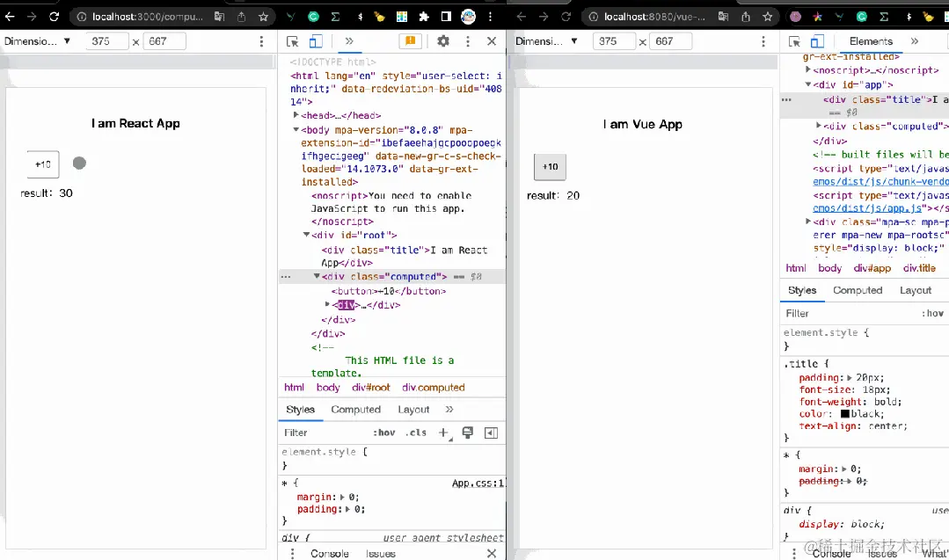Expand margin shorthand in React App.css rule
Screen dimensions: 949x560
tap(342, 497)
